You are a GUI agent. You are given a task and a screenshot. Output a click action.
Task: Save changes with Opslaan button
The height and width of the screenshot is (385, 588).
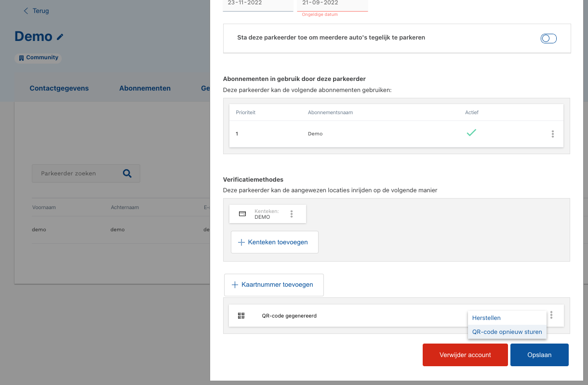click(x=539, y=355)
